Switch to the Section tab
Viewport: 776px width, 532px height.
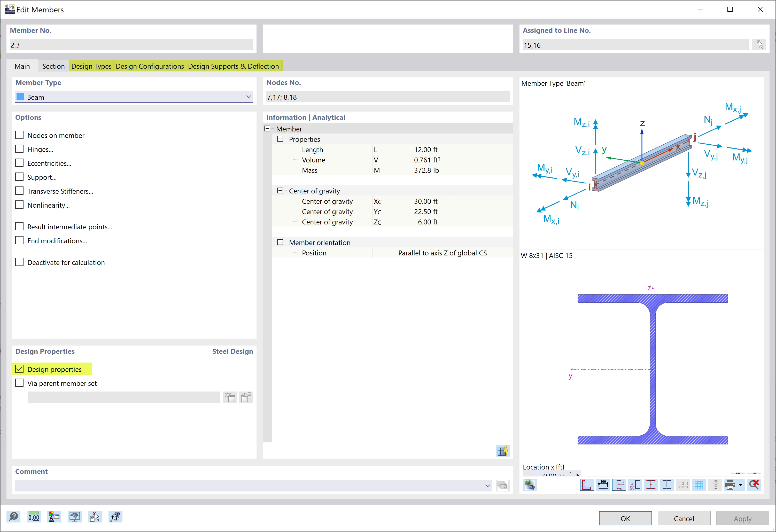point(53,66)
